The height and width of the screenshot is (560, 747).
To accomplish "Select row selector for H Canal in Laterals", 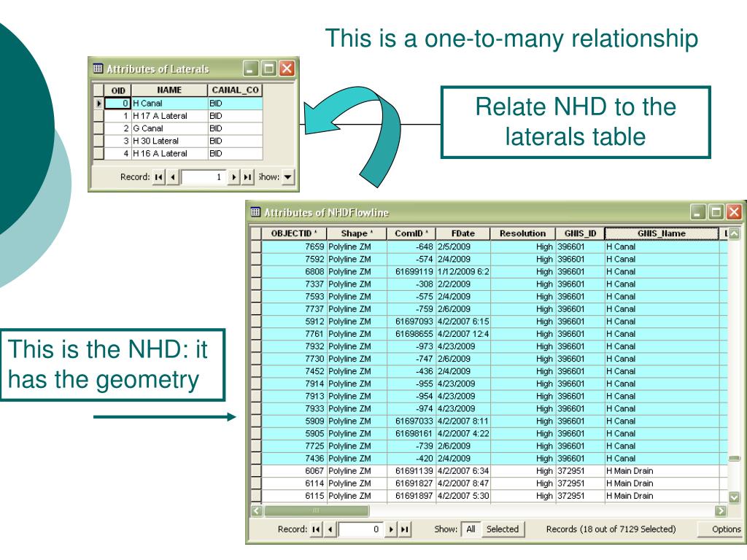I will pos(98,104).
